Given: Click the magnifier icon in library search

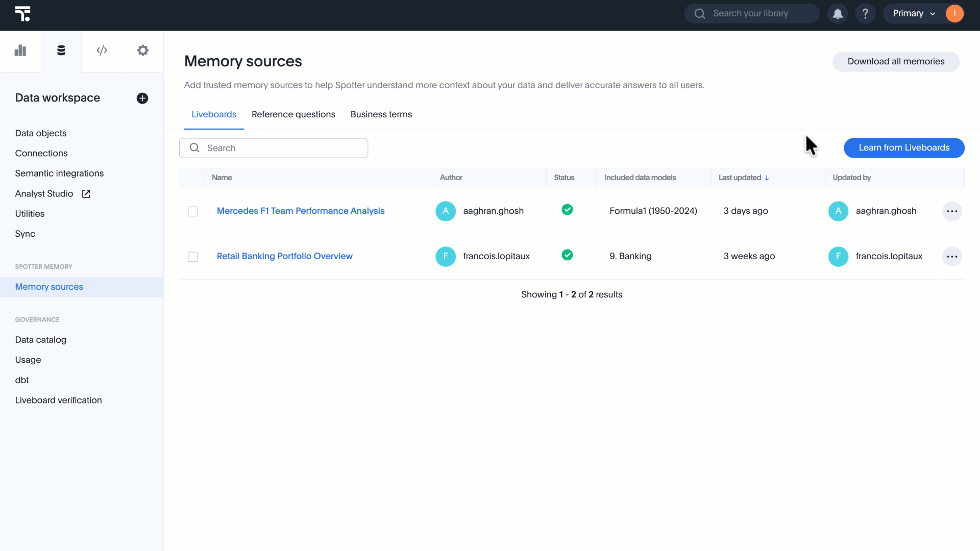Looking at the screenshot, I should tap(700, 14).
